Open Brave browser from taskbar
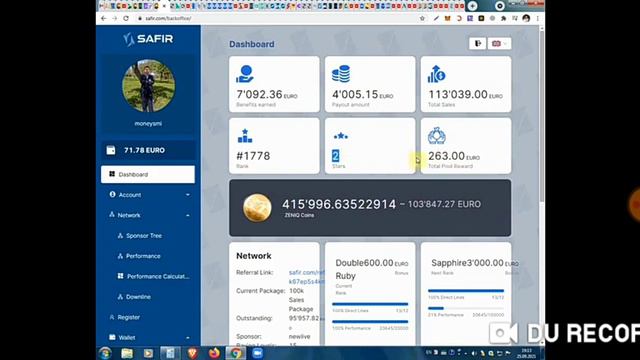This screenshot has height=360, width=640. [192, 353]
